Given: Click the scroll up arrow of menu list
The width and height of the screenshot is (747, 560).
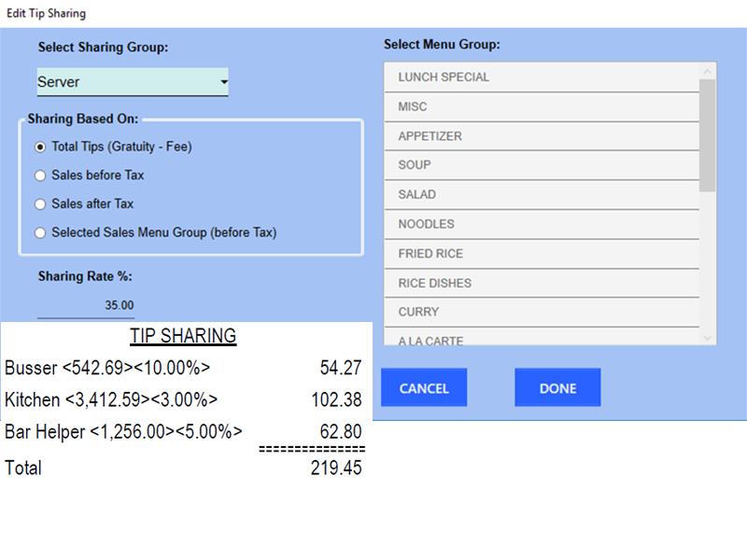Looking at the screenshot, I should (708, 70).
